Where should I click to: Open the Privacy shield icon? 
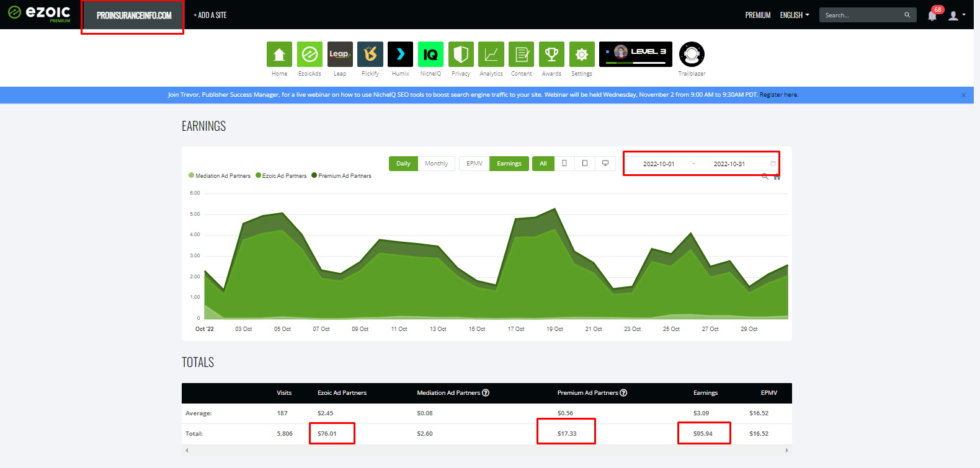[x=461, y=55]
